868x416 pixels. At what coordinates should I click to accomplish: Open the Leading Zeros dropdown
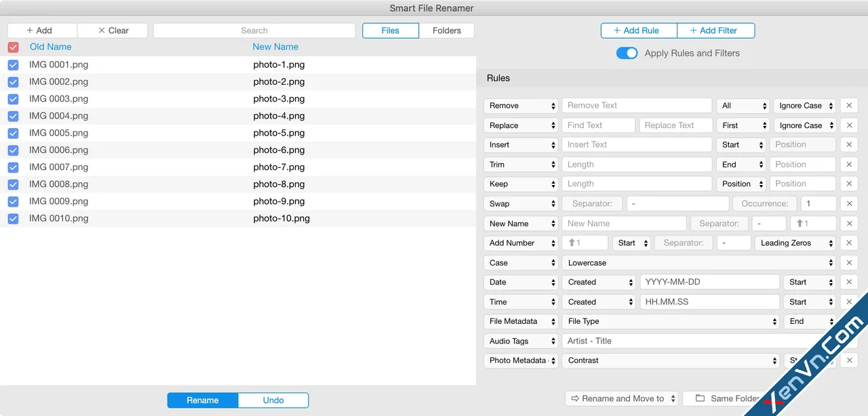(x=795, y=243)
